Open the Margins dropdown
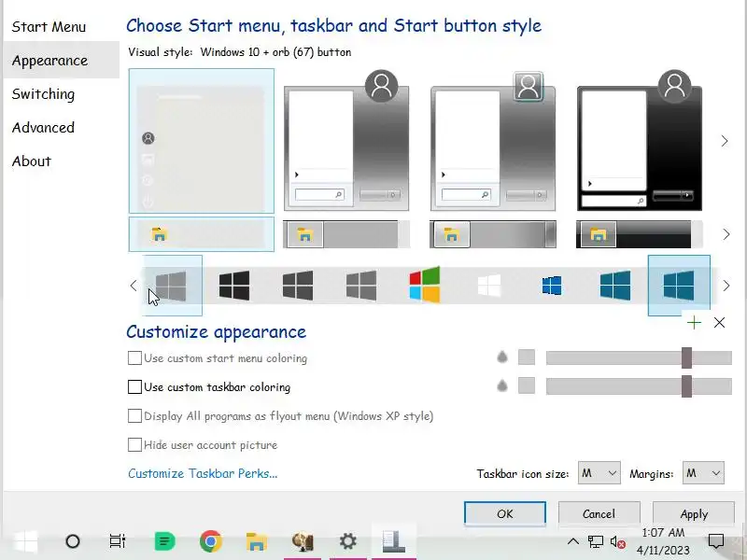Screen dimensions: 747x560 point(703,473)
